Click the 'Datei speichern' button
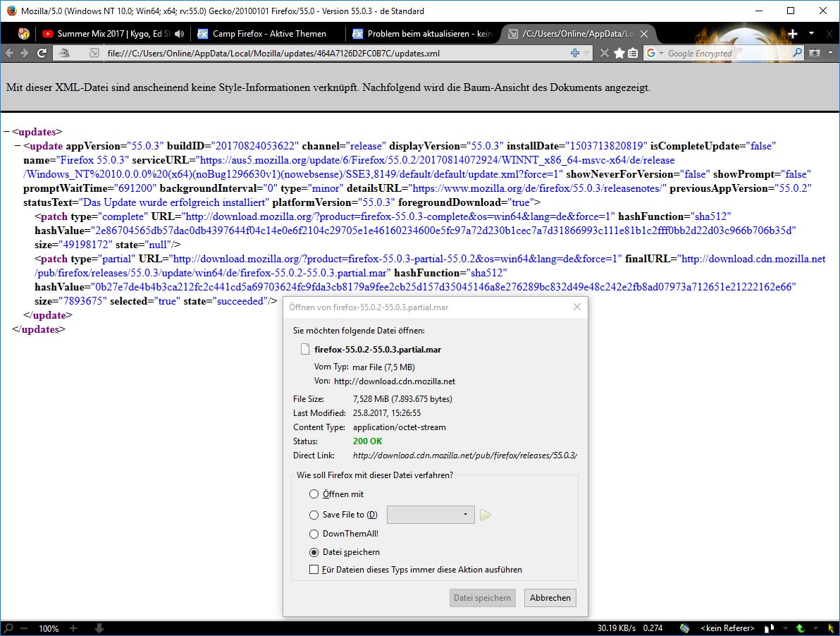The height and width of the screenshot is (636, 840). pos(482,597)
